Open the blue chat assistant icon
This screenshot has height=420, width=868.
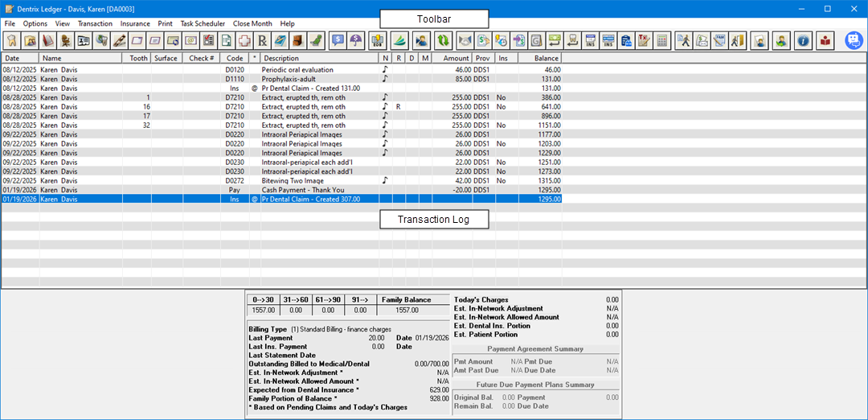pos(854,40)
